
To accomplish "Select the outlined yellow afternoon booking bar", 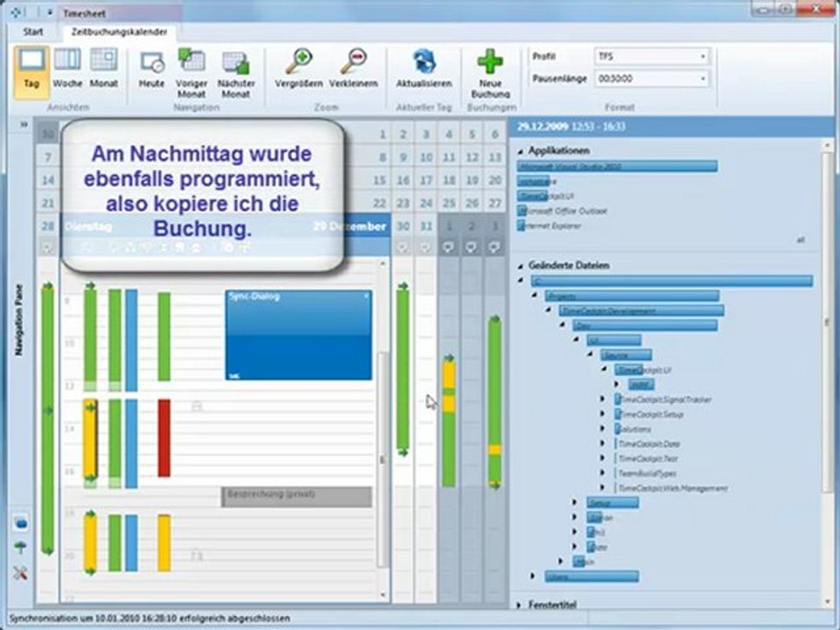I will [90, 438].
